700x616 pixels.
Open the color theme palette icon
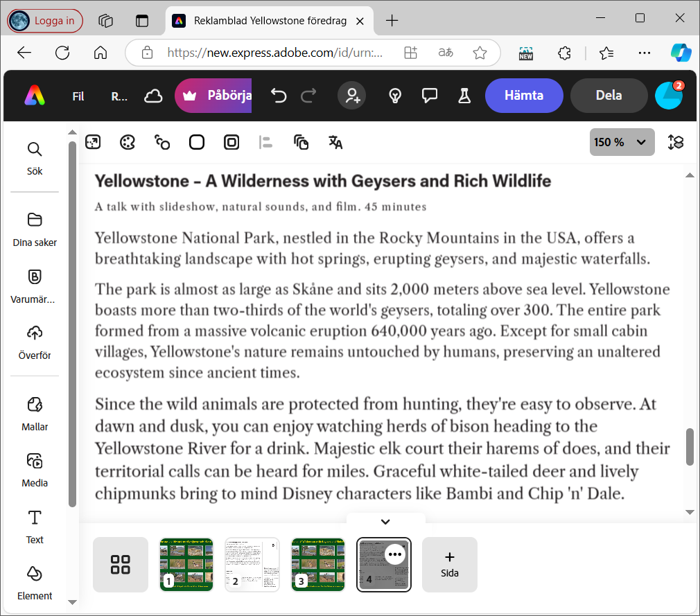pos(128,143)
